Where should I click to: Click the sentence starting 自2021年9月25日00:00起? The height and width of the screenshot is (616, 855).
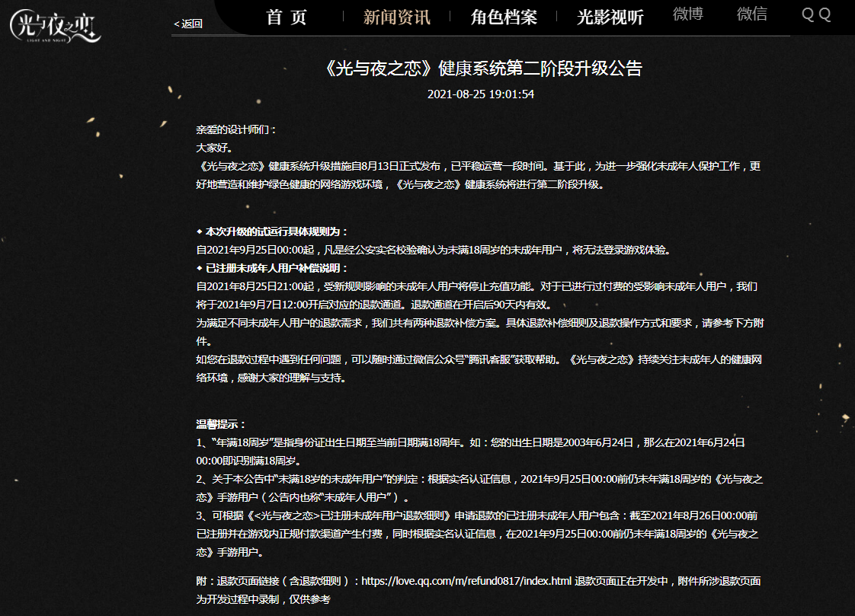point(434,250)
